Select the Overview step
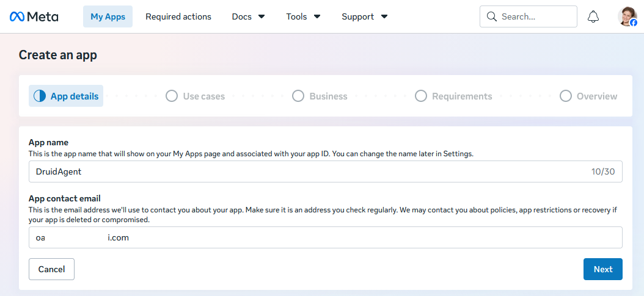The width and height of the screenshot is (644, 296). click(588, 96)
